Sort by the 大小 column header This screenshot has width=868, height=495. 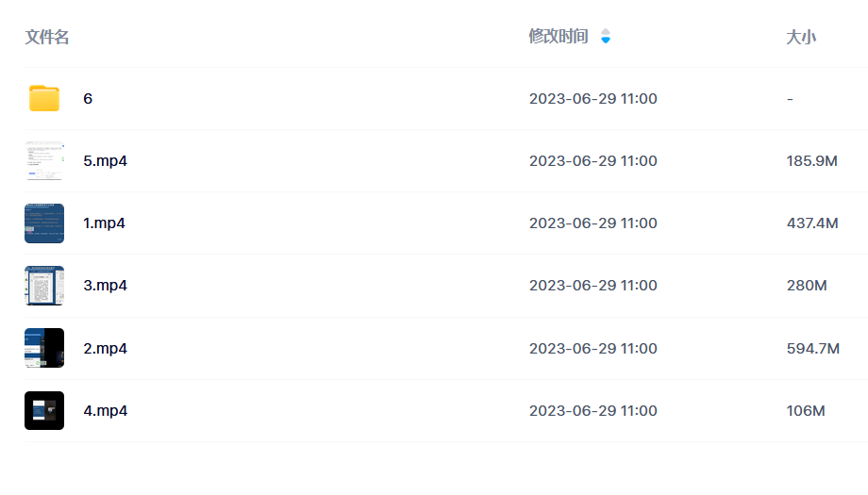pos(801,37)
